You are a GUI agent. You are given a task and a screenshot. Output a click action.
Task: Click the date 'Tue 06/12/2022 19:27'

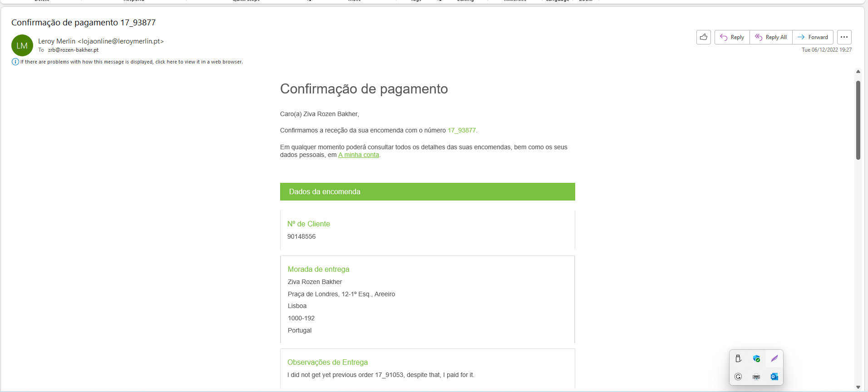pos(826,50)
